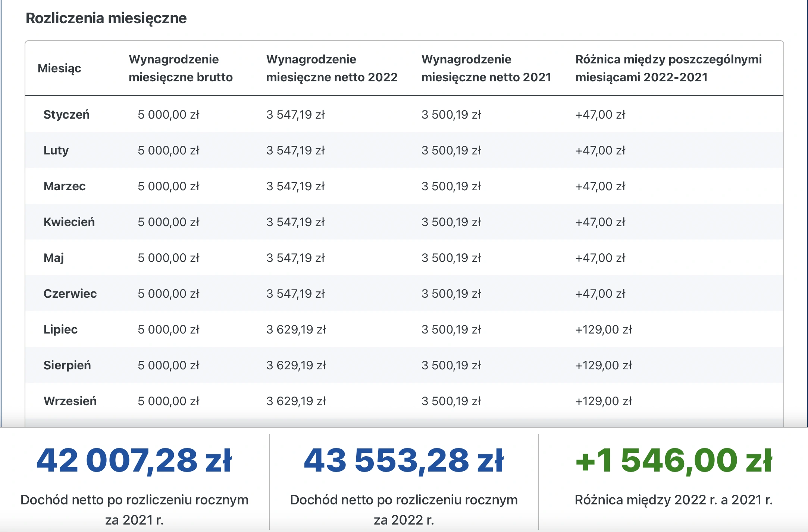Click the Czerwiec month cell
The height and width of the screenshot is (532, 808).
[70, 294]
